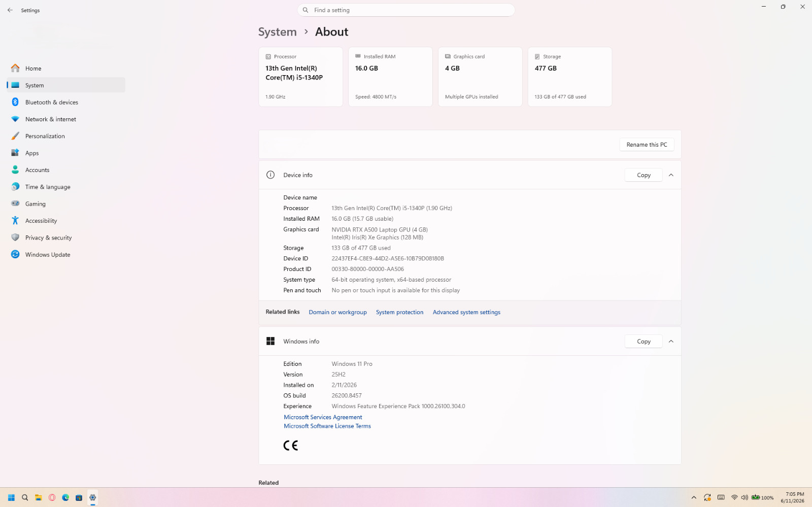Image resolution: width=812 pixels, height=507 pixels.
Task: Click the Windows Feature Experience Pack text
Action: pyautogui.click(x=398, y=407)
